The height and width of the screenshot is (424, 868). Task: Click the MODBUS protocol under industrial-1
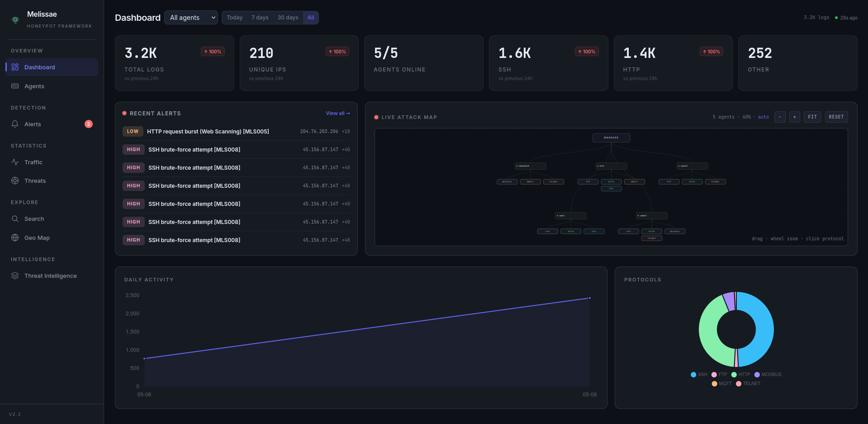coord(507,182)
